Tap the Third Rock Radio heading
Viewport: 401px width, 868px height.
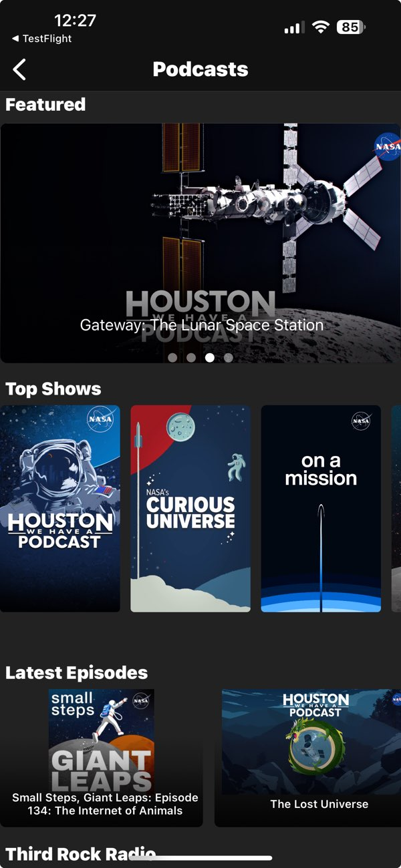[80, 854]
